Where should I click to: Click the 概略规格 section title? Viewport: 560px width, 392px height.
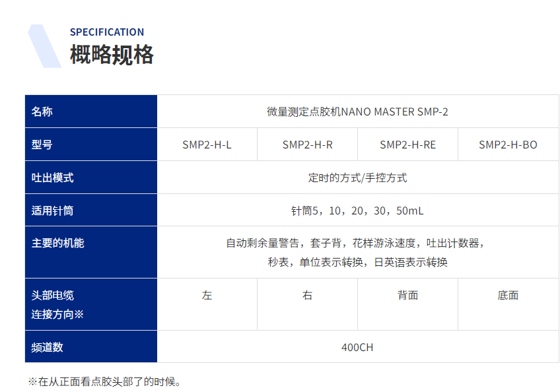coord(112,55)
